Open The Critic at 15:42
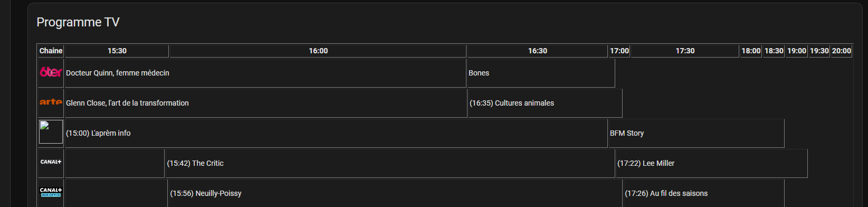 coord(390,163)
